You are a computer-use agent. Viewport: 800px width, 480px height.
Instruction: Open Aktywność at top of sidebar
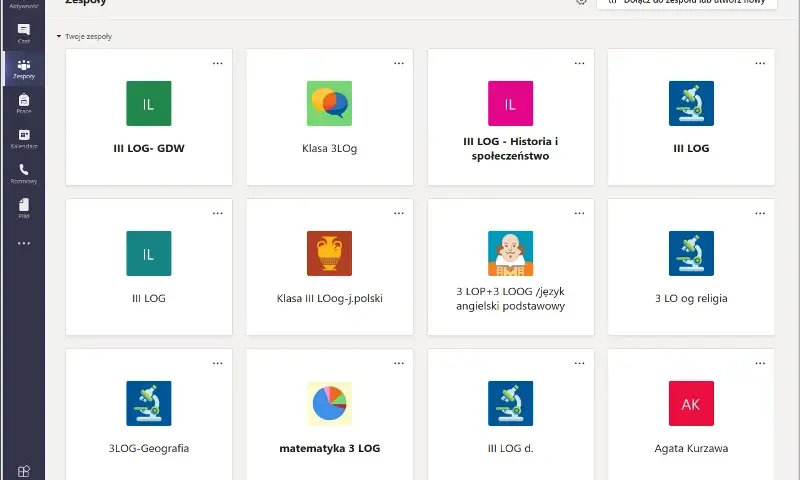pos(23,5)
